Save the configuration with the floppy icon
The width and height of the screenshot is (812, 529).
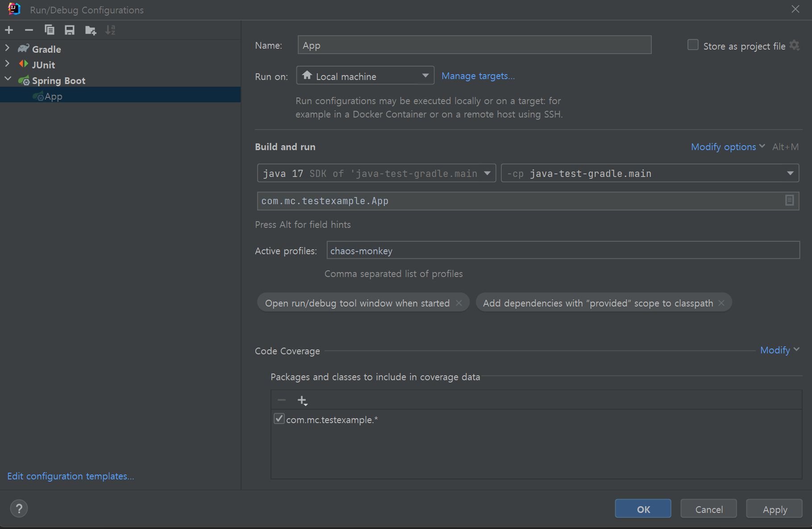coord(69,30)
